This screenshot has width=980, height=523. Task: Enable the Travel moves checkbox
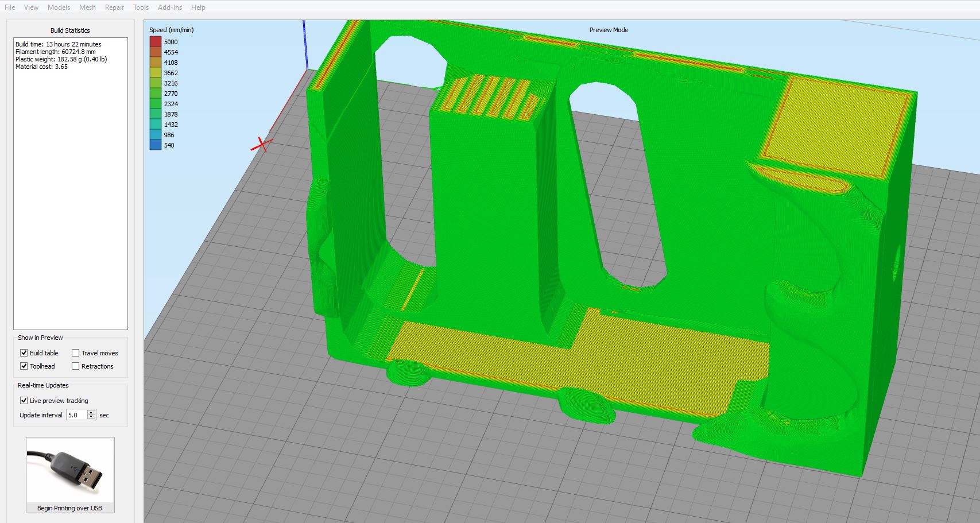(x=75, y=353)
